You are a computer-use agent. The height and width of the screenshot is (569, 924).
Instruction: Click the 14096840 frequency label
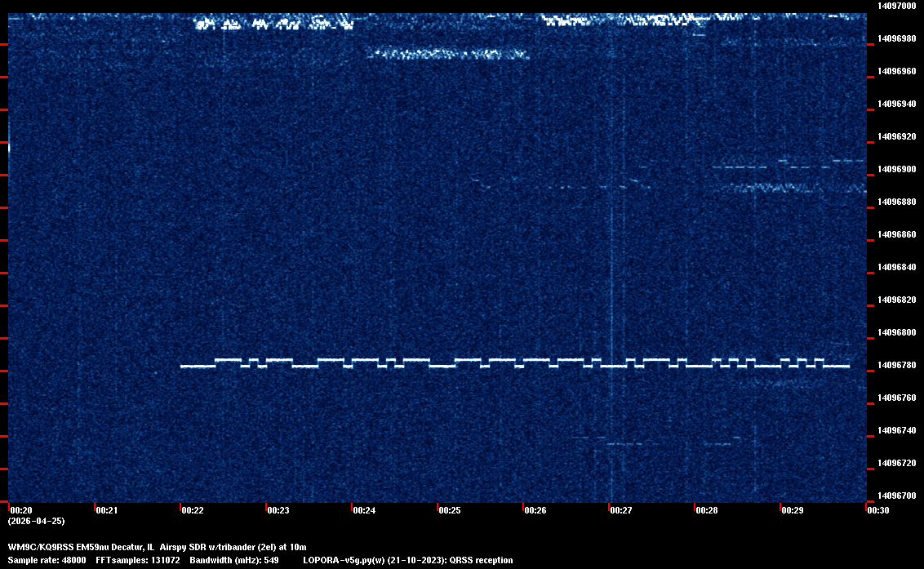(897, 267)
